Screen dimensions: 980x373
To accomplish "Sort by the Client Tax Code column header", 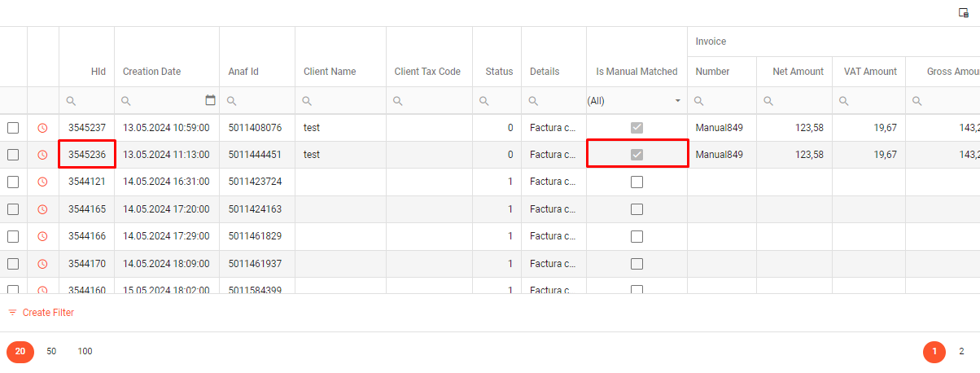I will click(427, 72).
